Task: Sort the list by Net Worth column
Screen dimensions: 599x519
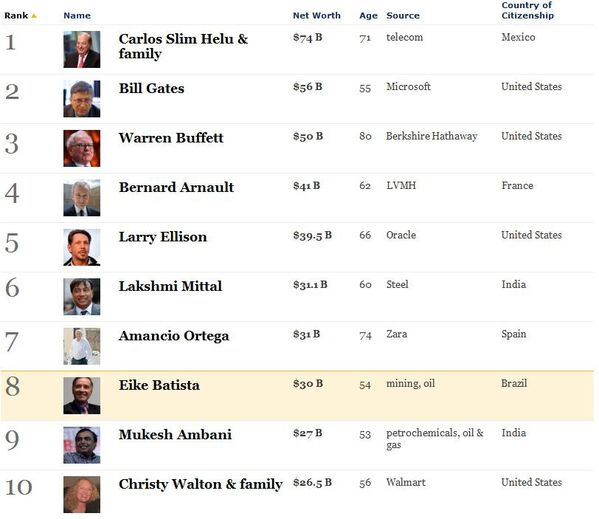Action: pyautogui.click(x=316, y=16)
